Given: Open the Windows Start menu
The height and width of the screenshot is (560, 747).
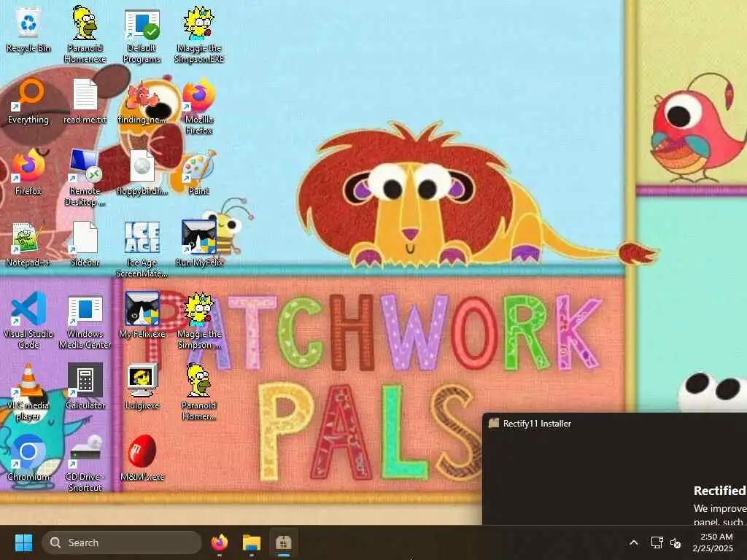Looking at the screenshot, I should [x=23, y=542].
